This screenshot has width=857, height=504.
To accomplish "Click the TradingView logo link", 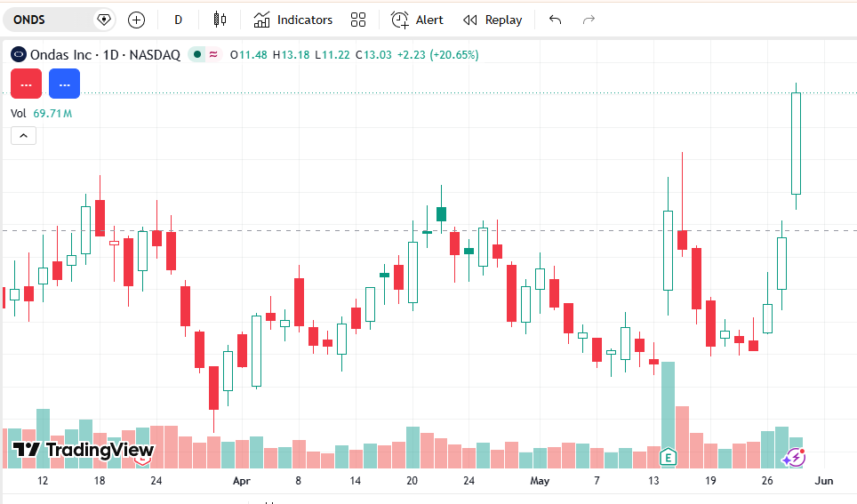I will (84, 450).
